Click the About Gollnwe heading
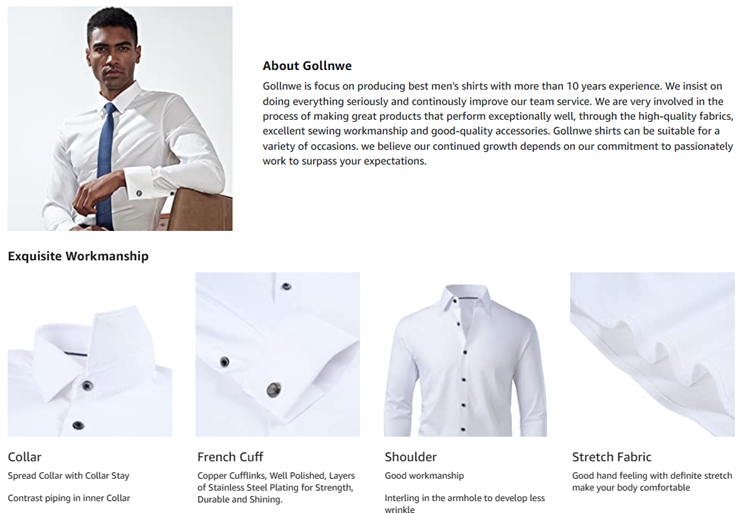 click(x=307, y=66)
